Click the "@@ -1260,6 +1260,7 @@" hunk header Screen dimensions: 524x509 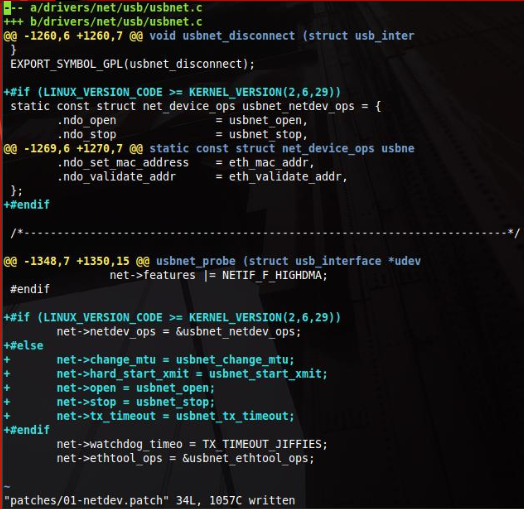pos(73,36)
